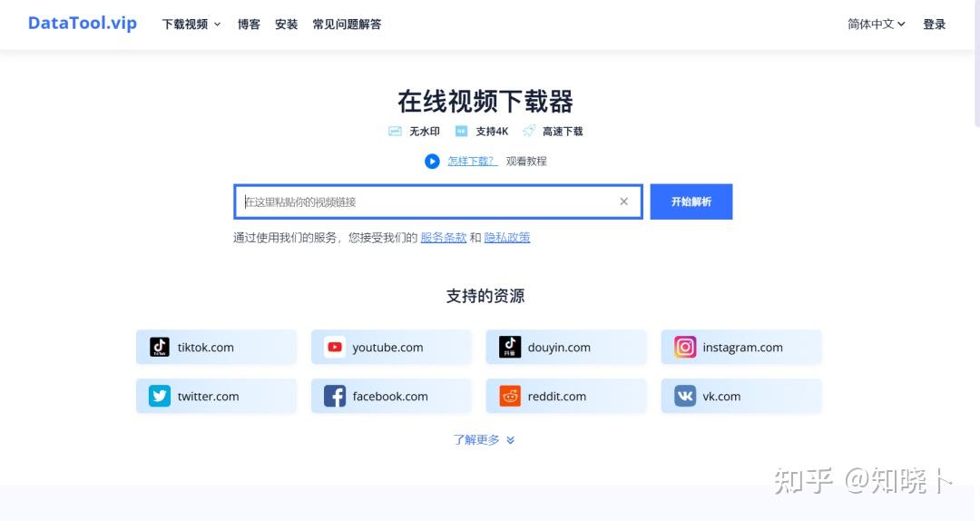Select the youtube.com text label
This screenshot has width=980, height=521.
387,347
